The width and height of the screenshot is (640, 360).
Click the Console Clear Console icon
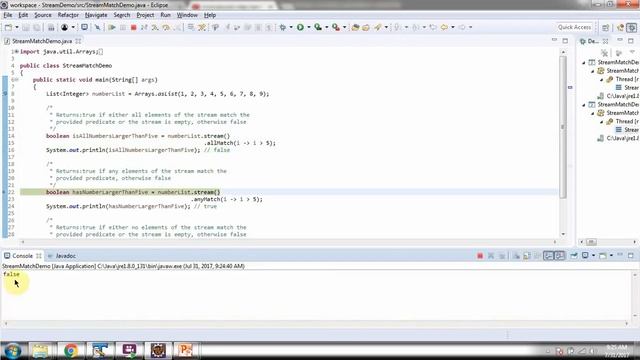coord(516,256)
